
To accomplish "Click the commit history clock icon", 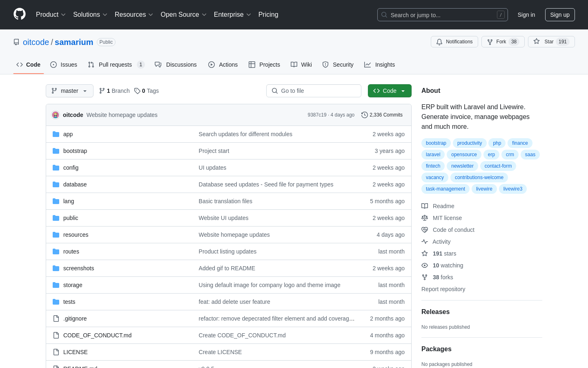I will [x=365, y=115].
